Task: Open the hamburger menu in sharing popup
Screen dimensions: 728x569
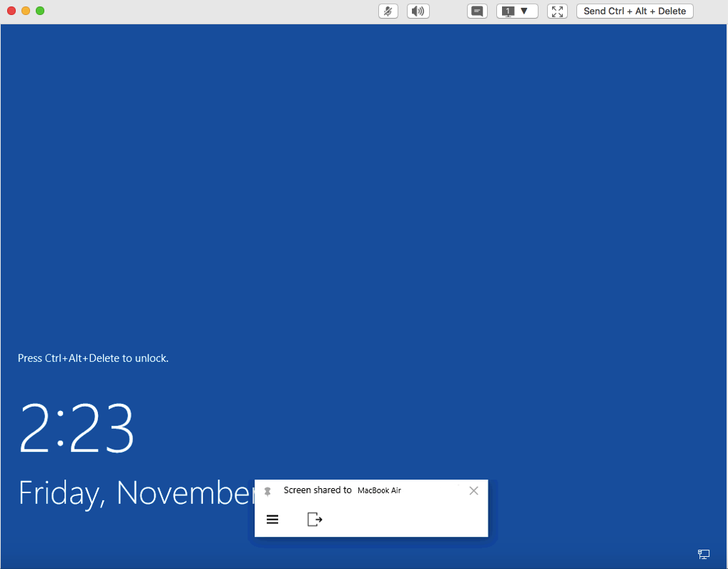Action: click(272, 520)
